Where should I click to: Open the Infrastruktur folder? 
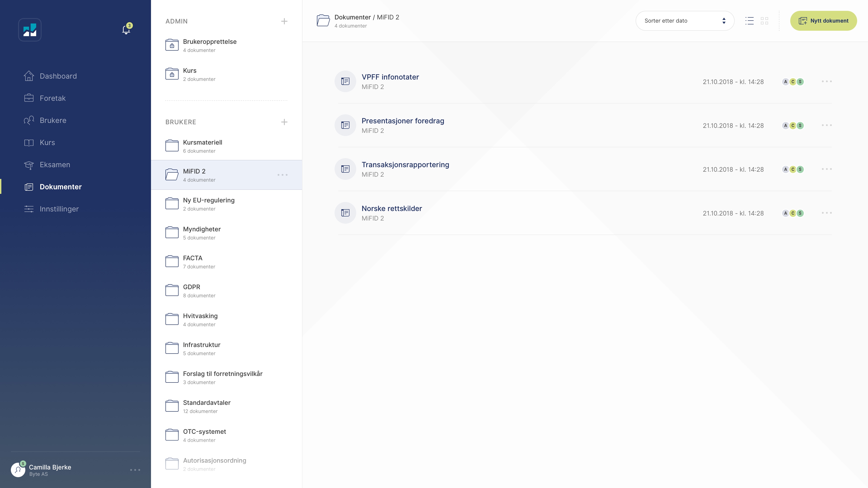point(226,349)
